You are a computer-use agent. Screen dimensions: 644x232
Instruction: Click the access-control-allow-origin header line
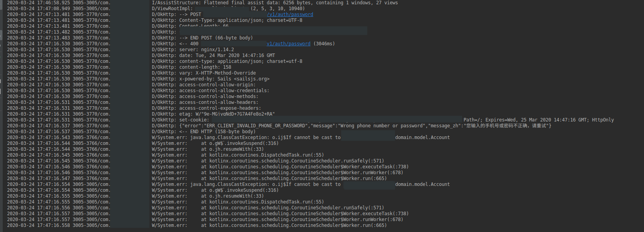coord(217,85)
